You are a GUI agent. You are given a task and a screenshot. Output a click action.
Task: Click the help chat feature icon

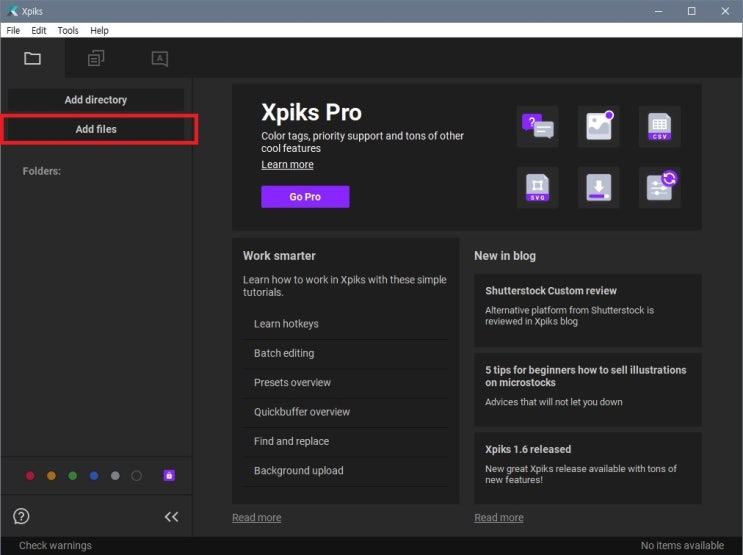pos(537,126)
